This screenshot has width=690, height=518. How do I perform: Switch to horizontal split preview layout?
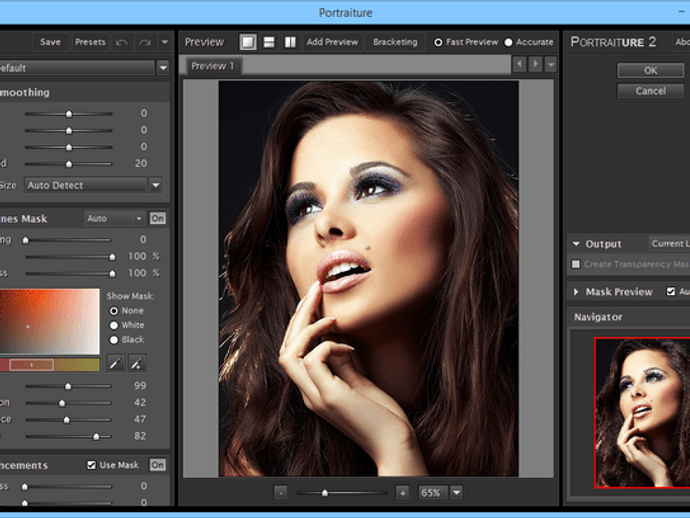[269, 42]
